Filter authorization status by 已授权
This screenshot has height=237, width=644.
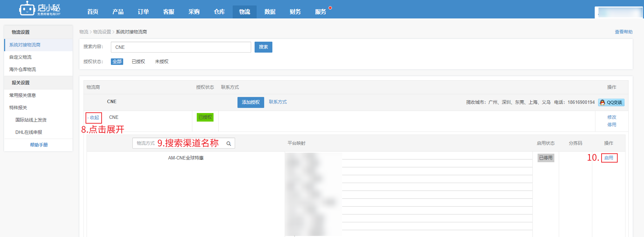coord(138,61)
